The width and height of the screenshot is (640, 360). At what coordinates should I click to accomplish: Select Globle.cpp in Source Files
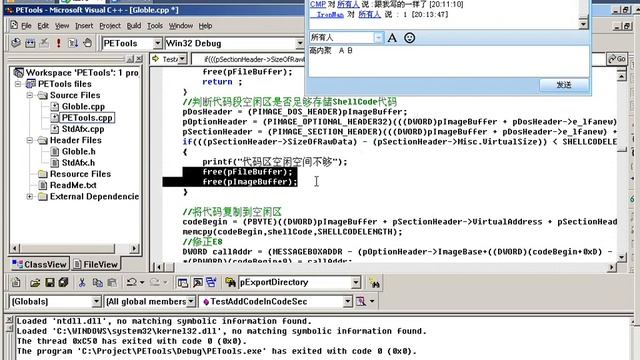[83, 107]
